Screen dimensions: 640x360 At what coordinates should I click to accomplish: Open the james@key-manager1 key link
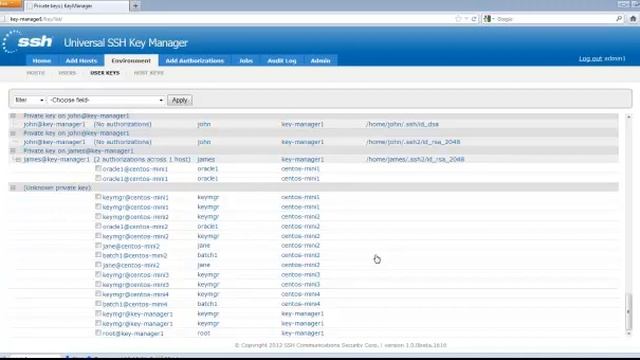tap(56, 159)
